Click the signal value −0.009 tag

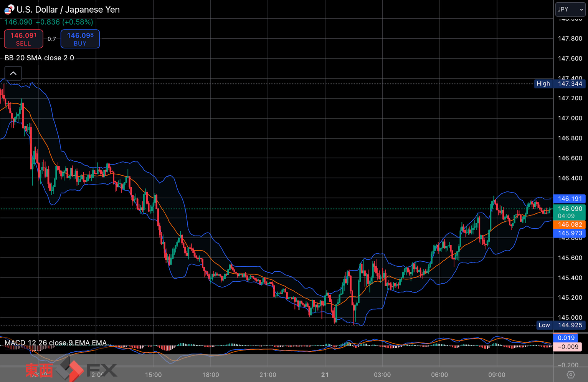[x=568, y=347]
